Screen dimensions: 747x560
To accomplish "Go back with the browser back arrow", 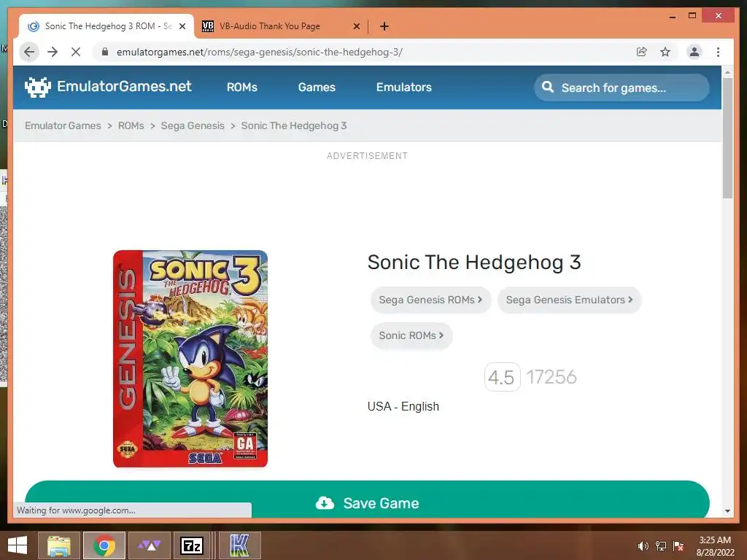I will [29, 52].
